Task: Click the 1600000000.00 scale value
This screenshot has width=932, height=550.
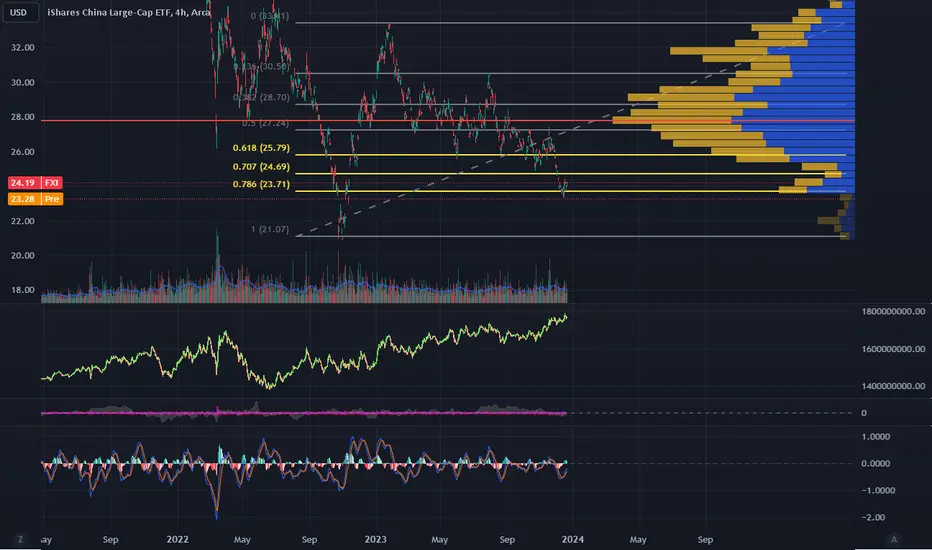Action: [893, 349]
